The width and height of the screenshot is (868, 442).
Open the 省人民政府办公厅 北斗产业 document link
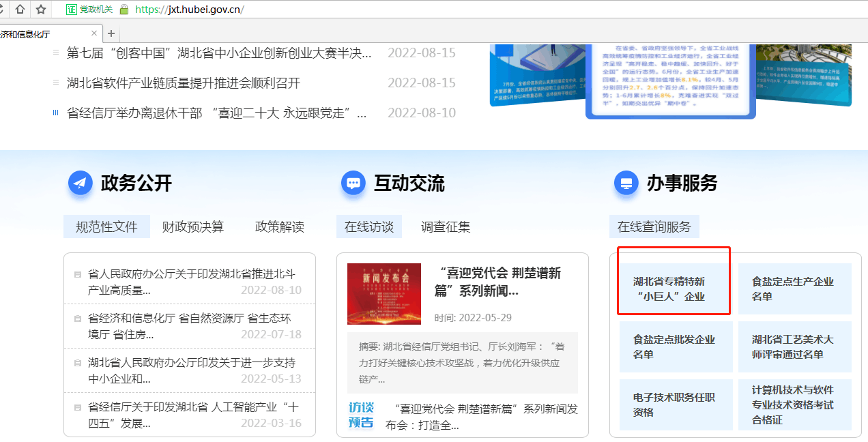click(x=191, y=282)
